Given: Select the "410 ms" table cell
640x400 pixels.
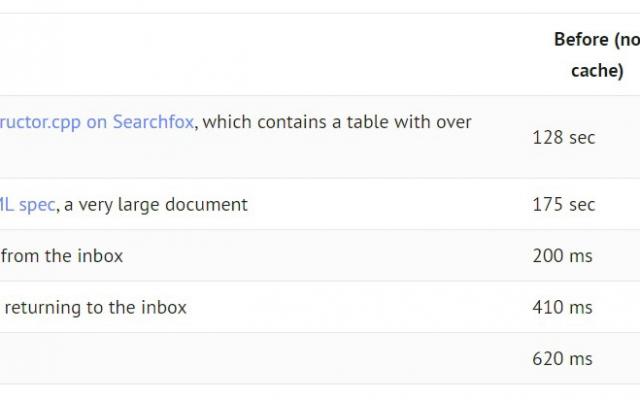Looking at the screenshot, I should coord(562,307).
